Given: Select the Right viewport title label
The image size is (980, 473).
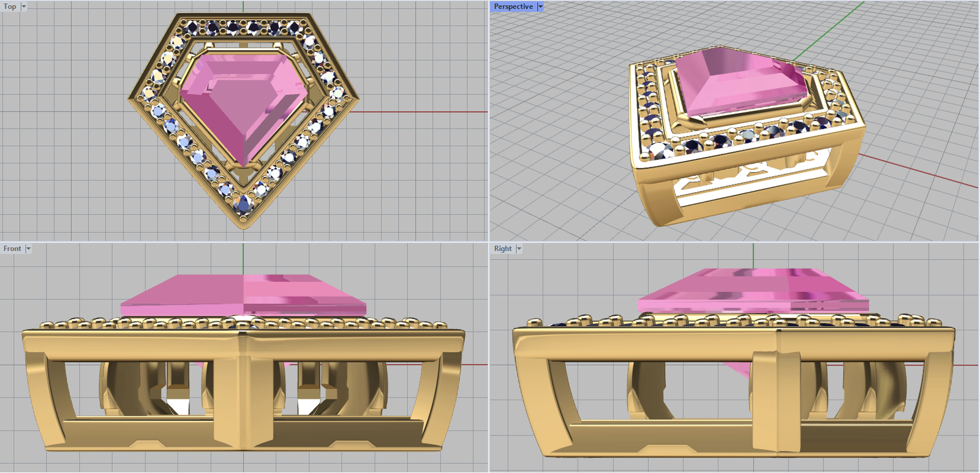Looking at the screenshot, I should (503, 249).
